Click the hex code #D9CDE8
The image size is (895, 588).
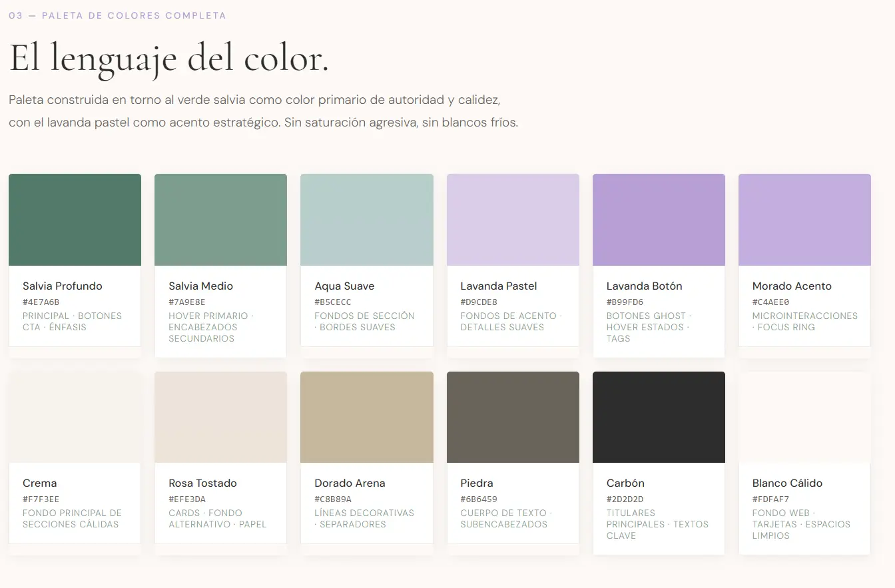[x=479, y=302]
